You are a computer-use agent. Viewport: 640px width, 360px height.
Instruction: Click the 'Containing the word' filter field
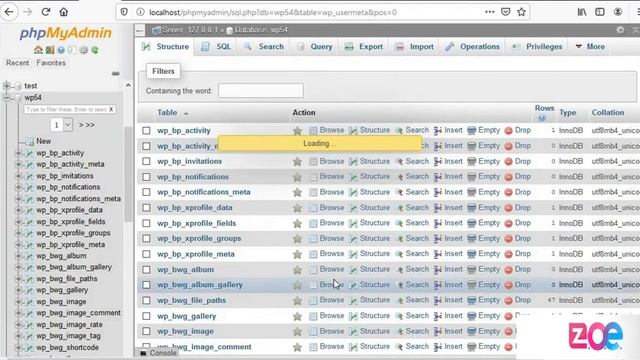pos(261,91)
